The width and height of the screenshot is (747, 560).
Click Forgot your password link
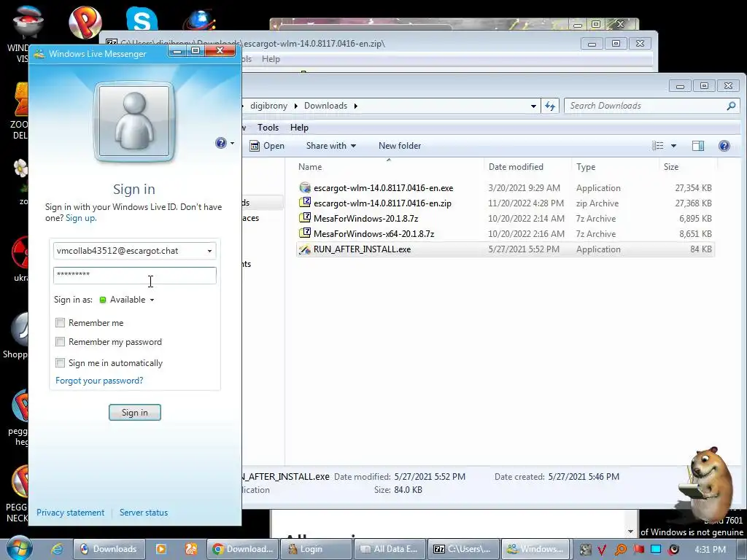[99, 381]
